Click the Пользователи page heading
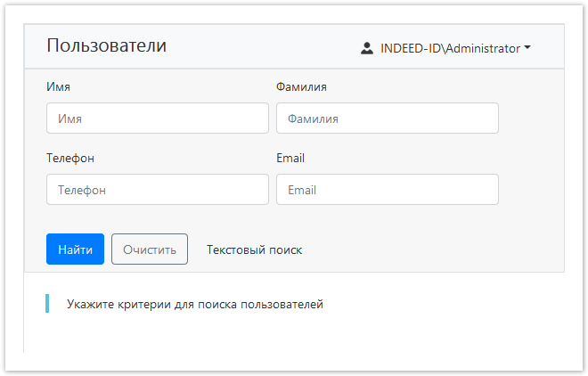 (106, 46)
